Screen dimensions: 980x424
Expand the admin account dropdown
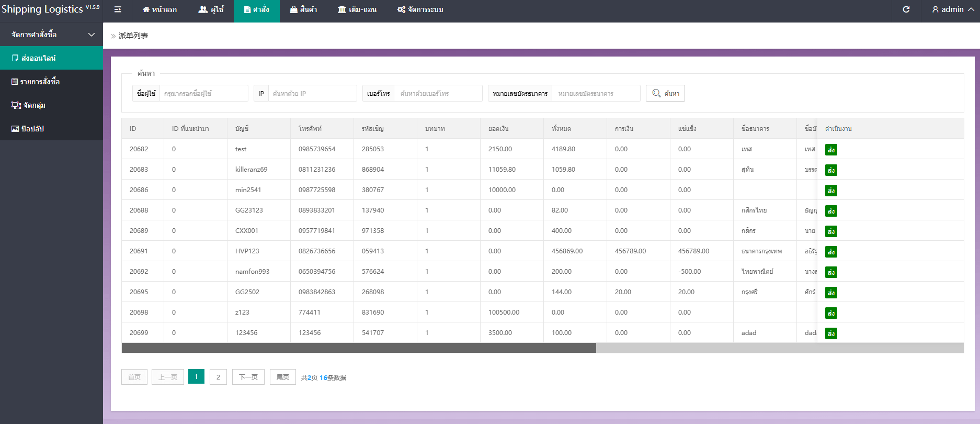[953, 9]
